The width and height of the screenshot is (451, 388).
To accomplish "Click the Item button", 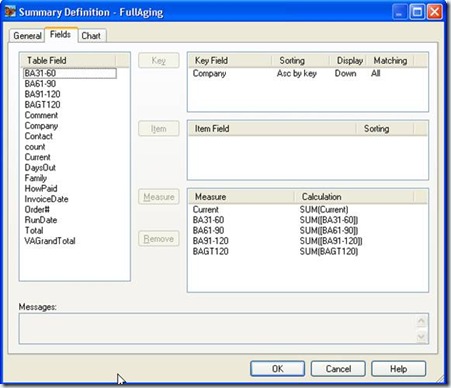I will click(x=159, y=128).
